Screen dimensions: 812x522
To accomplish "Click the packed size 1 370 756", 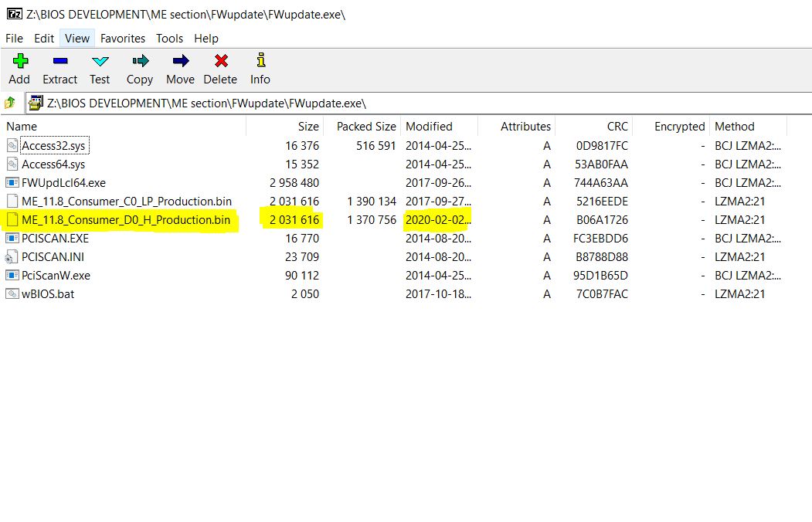I will tap(372, 220).
